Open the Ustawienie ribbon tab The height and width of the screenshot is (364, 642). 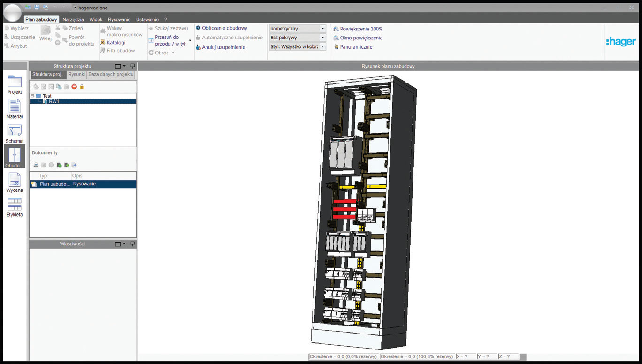147,19
